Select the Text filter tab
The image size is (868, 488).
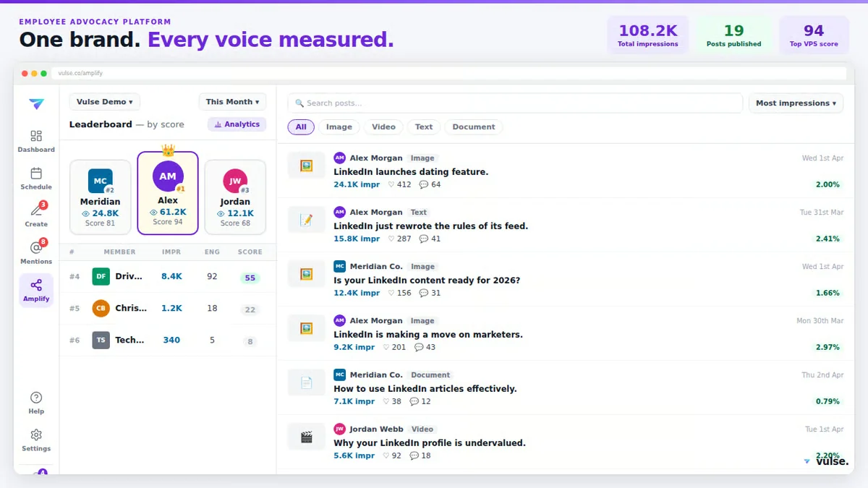click(x=424, y=127)
